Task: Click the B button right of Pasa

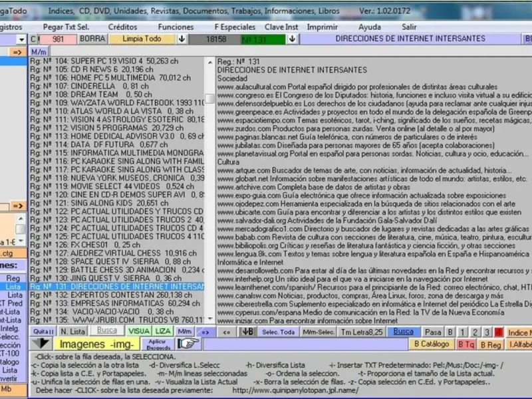Action: click(x=450, y=332)
